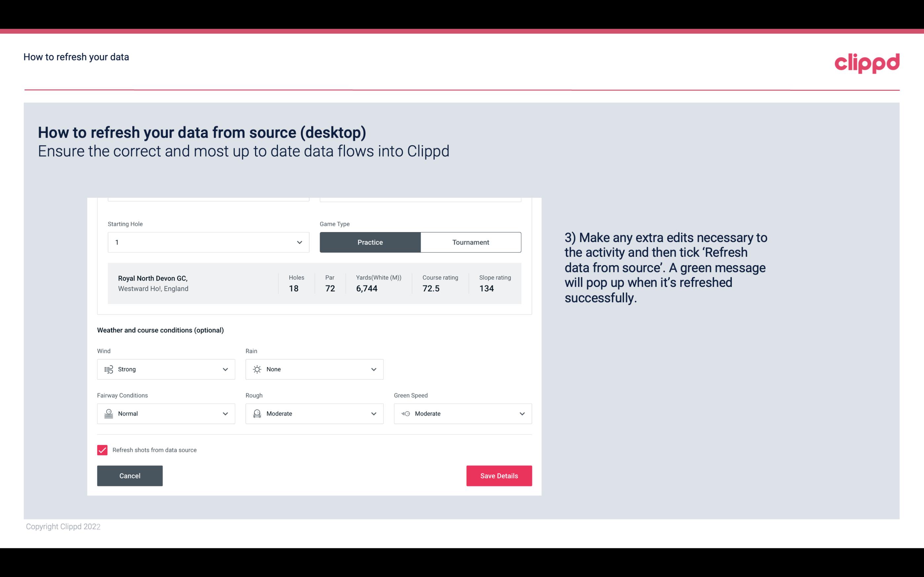Click the starting hole dropdown arrow

pyautogui.click(x=299, y=242)
